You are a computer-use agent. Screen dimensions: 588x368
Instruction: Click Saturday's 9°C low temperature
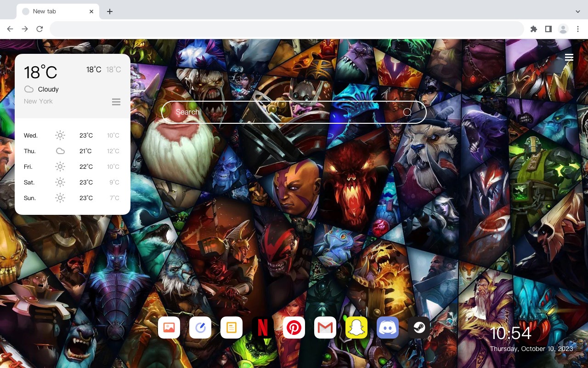(x=114, y=182)
